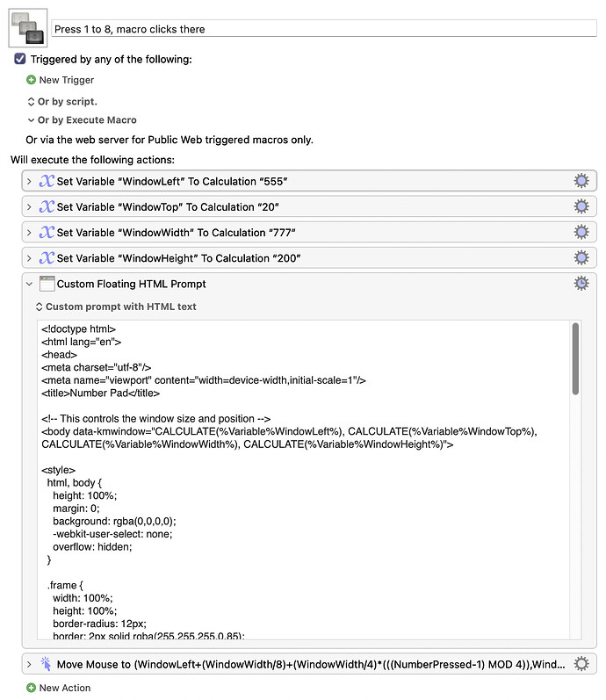Open the 'Or by script' popup selector
The height and width of the screenshot is (700, 606).
pyautogui.click(x=32, y=101)
